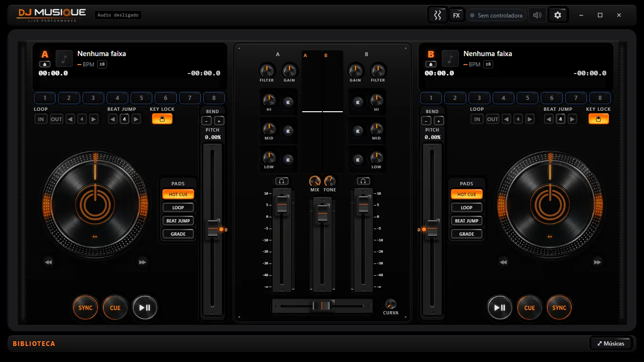This screenshot has height=362, width=644.
Task: Shrink deck A loop size with left arrow
Action: pos(70,119)
